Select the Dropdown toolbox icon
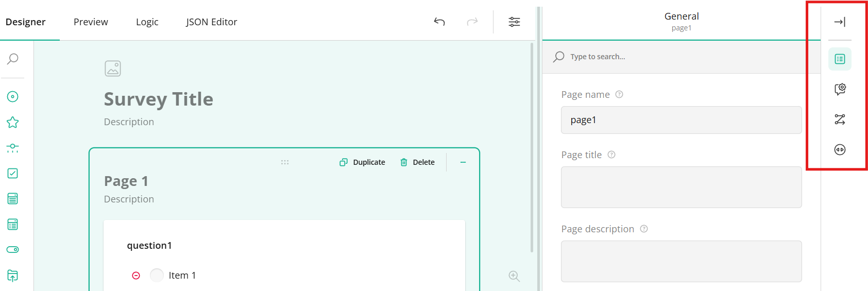868x291 pixels. coord(13,199)
